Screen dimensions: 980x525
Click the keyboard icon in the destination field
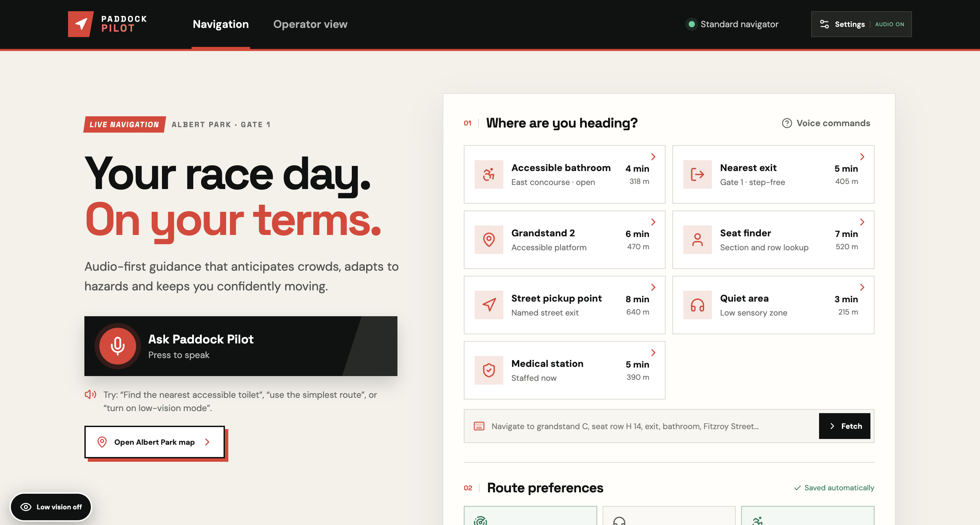[479, 426]
